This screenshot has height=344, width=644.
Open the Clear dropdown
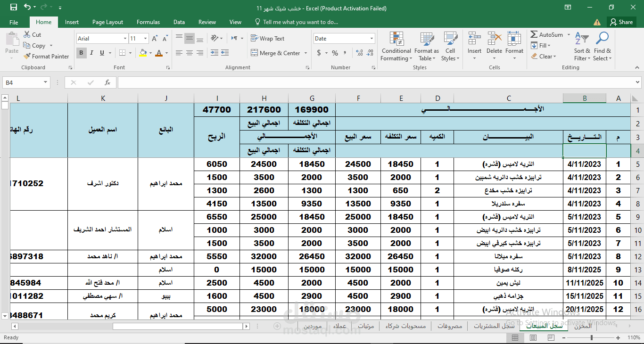tap(543, 57)
